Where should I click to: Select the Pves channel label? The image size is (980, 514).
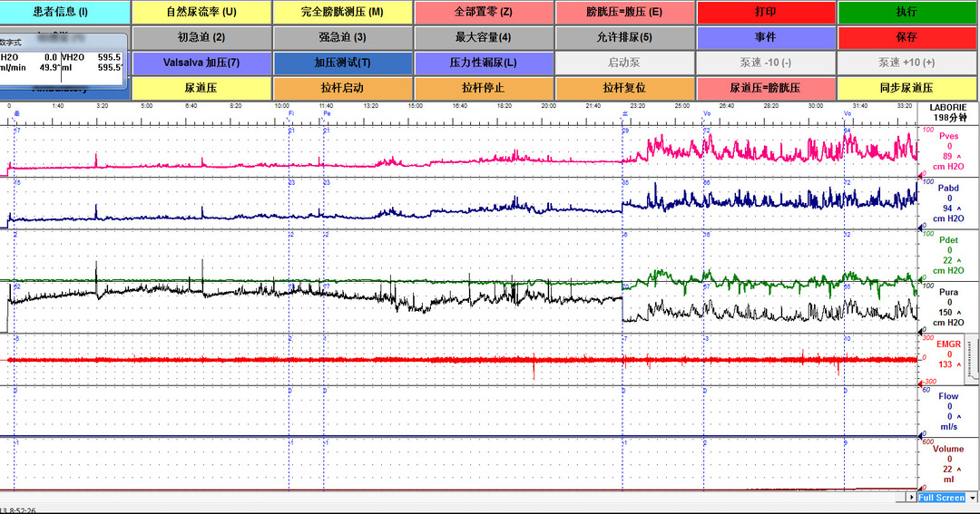(x=948, y=136)
